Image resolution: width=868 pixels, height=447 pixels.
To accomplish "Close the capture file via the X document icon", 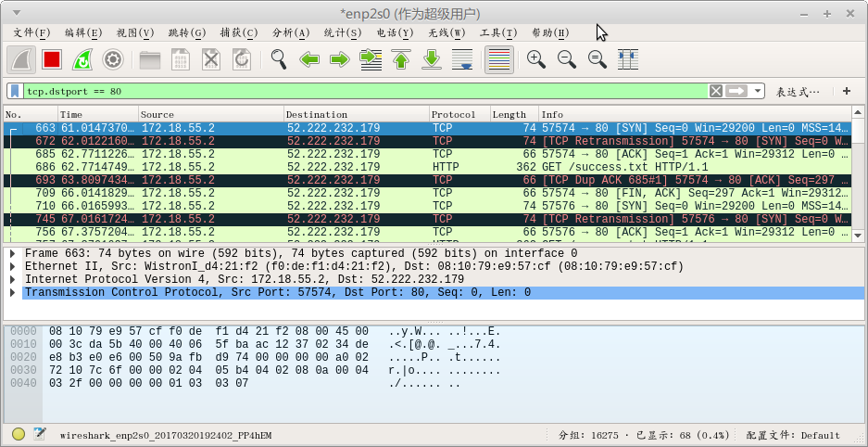I will [210, 59].
